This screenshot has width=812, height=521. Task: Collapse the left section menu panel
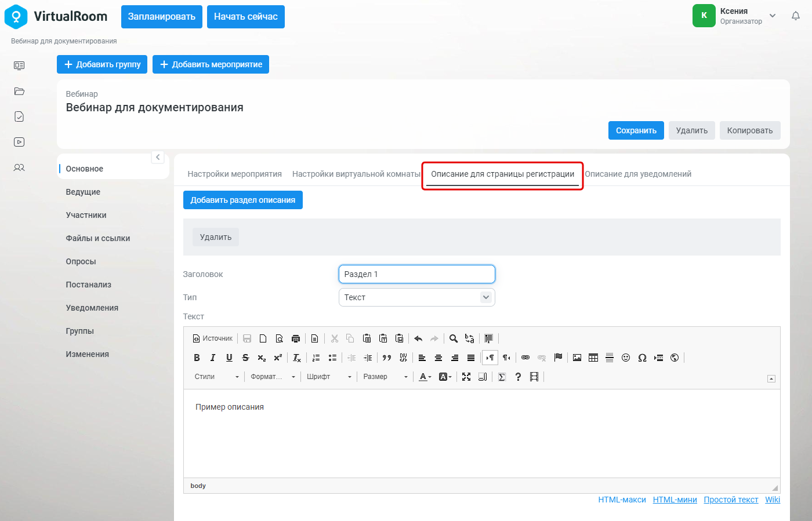(x=158, y=157)
